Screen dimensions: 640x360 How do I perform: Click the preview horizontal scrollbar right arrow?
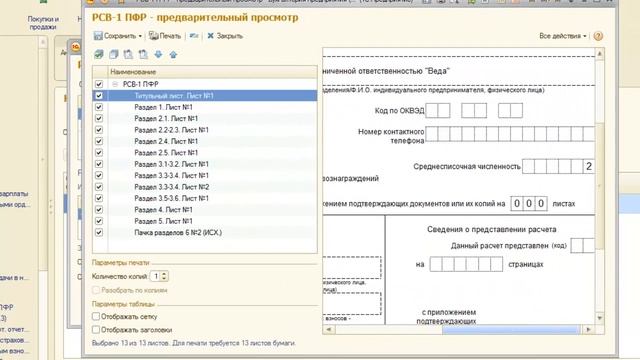click(x=588, y=329)
